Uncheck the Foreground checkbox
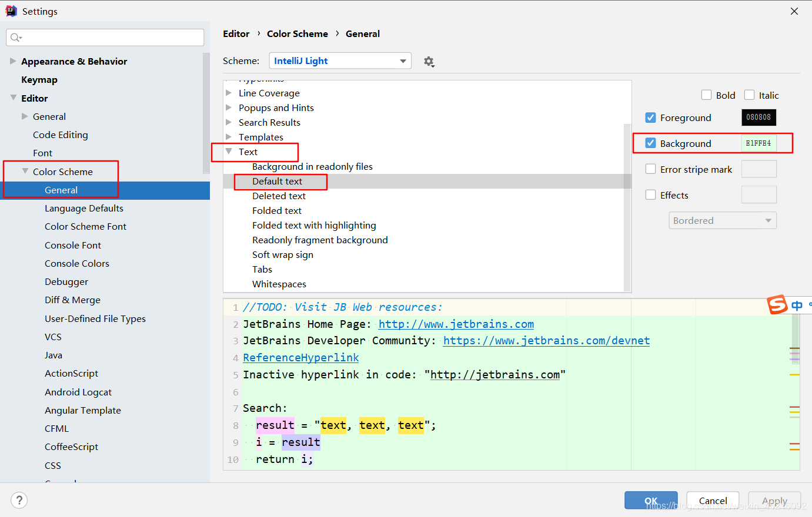 651,117
